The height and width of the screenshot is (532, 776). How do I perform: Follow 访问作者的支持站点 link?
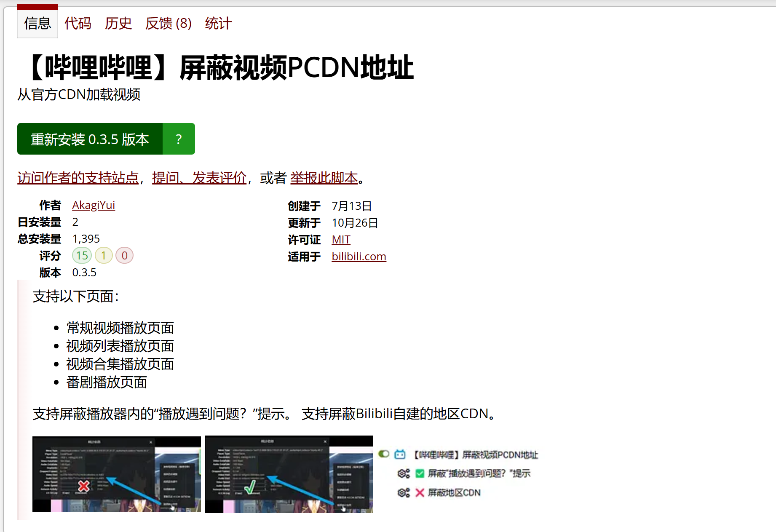click(x=78, y=178)
